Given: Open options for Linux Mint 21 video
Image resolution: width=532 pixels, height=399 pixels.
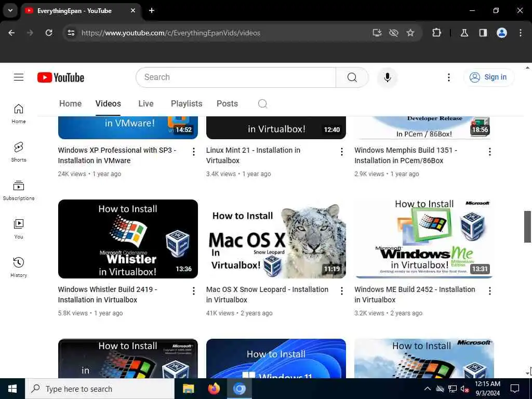Looking at the screenshot, I should (342, 152).
